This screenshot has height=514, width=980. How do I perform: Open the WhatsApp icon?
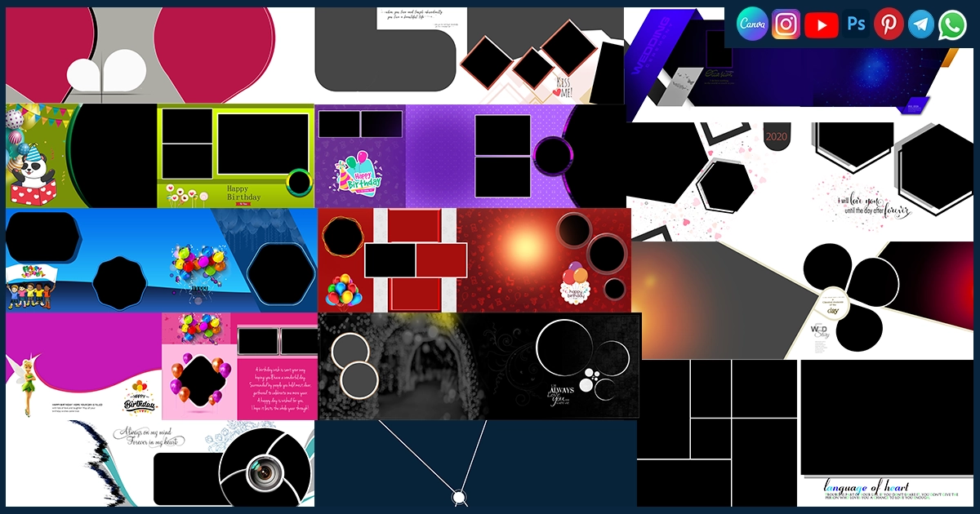click(952, 24)
